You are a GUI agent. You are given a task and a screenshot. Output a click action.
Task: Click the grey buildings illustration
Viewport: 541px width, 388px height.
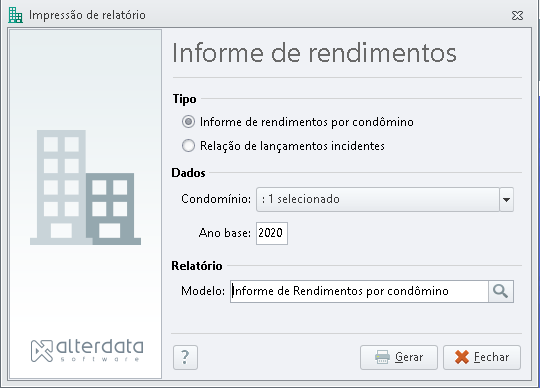[x=85, y=187]
